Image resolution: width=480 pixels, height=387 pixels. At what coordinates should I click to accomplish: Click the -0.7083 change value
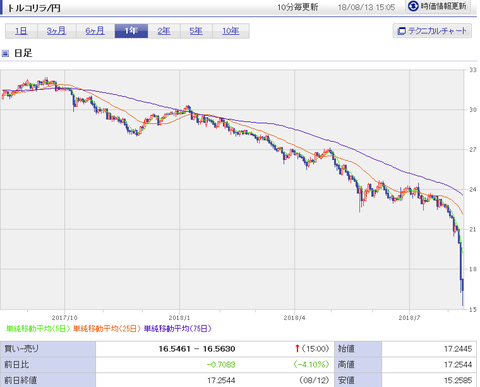tap(221, 365)
